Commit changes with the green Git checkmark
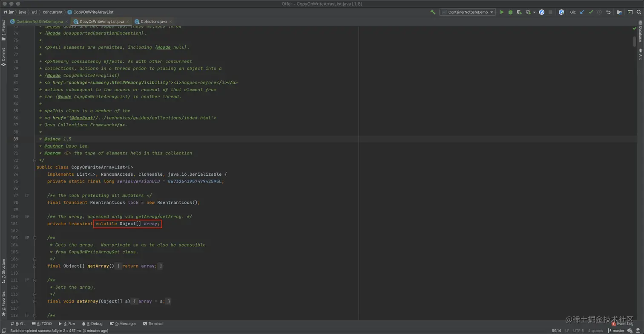The height and width of the screenshot is (334, 644). pyautogui.click(x=591, y=12)
